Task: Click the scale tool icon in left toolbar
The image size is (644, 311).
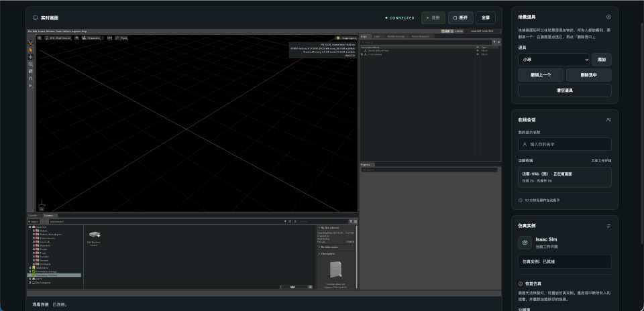Action: pyautogui.click(x=30, y=71)
